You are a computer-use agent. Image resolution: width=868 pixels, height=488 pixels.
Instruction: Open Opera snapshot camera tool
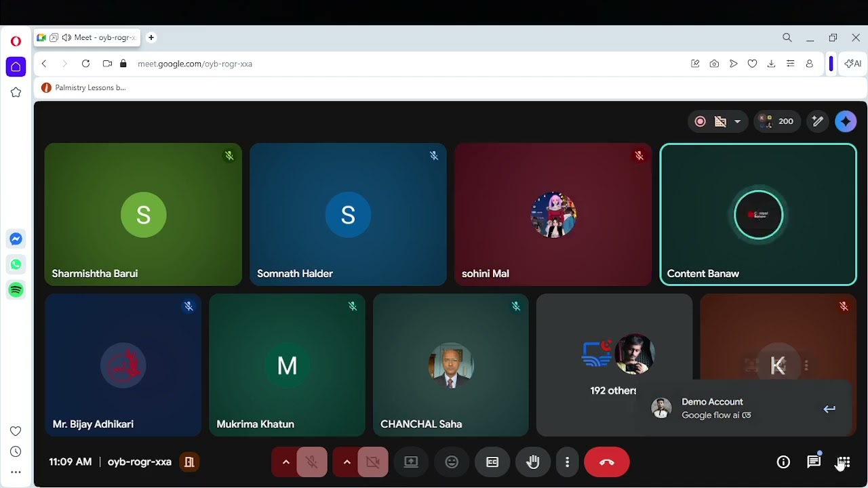point(714,64)
